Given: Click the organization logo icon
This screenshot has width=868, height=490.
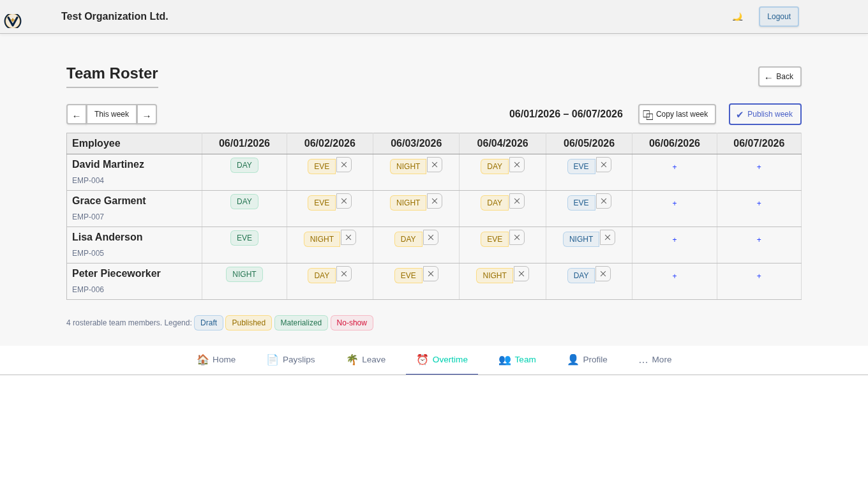Looking at the screenshot, I should [x=13, y=20].
